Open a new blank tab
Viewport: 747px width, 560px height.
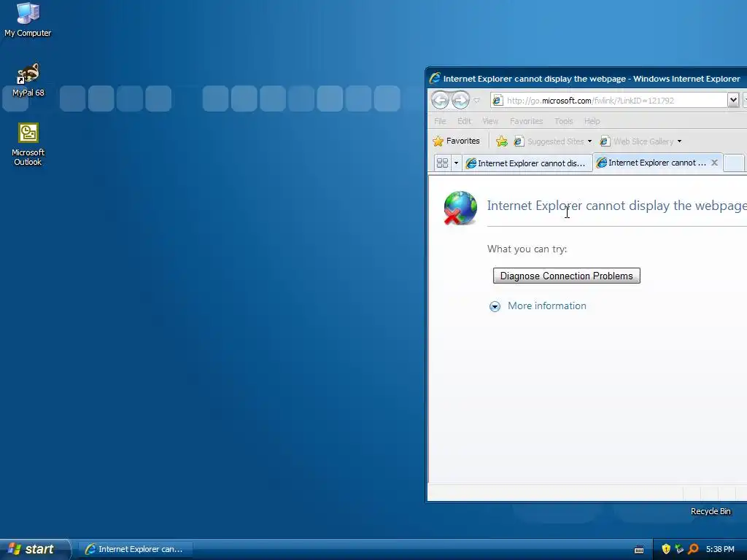734,163
